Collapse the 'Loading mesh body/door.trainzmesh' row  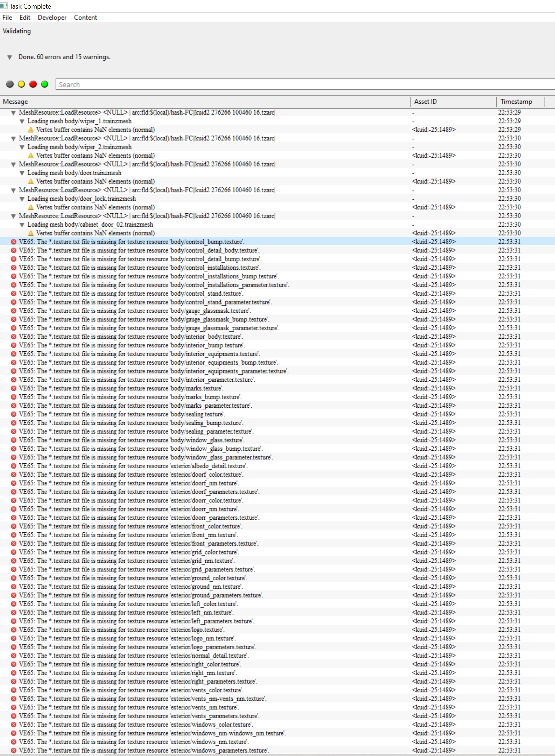point(22,173)
